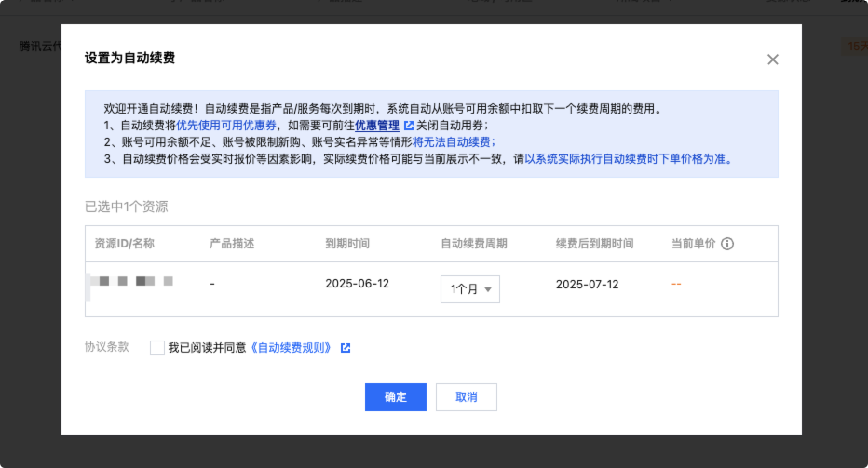868x468 pixels.
Task: Click the 取消 button
Action: 466,397
